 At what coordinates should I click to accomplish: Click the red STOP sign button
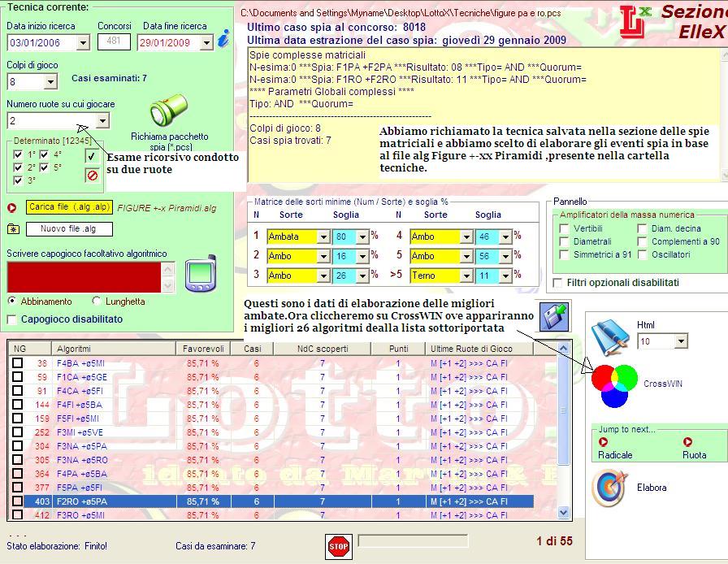[x=339, y=547]
